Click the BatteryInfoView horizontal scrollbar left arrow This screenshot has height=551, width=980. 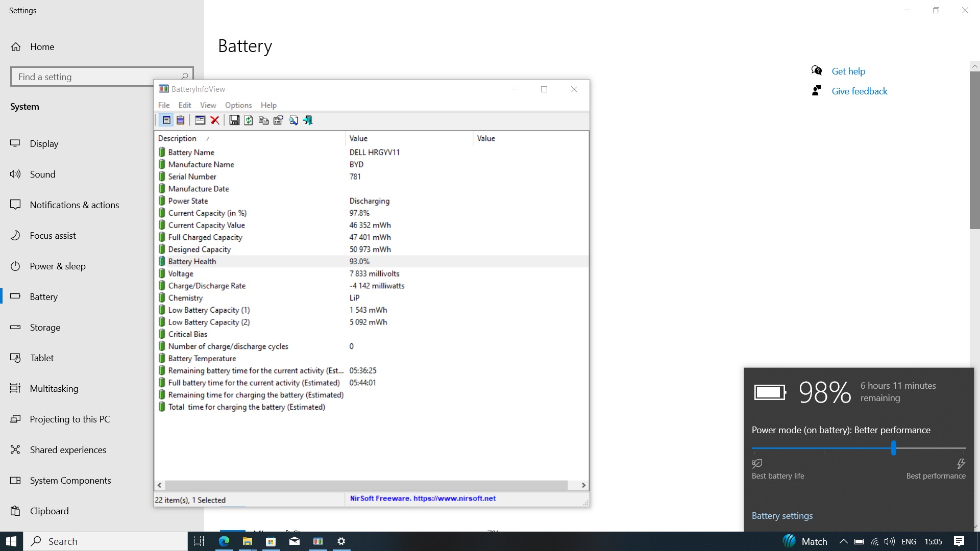160,485
